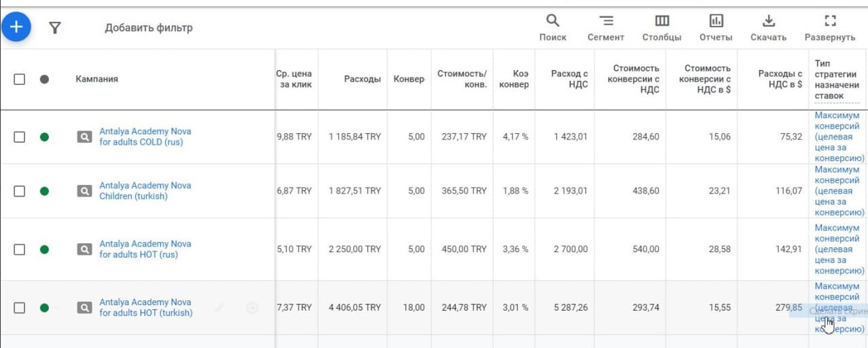
Task: Open the Сегмент segment tool
Action: tap(605, 27)
